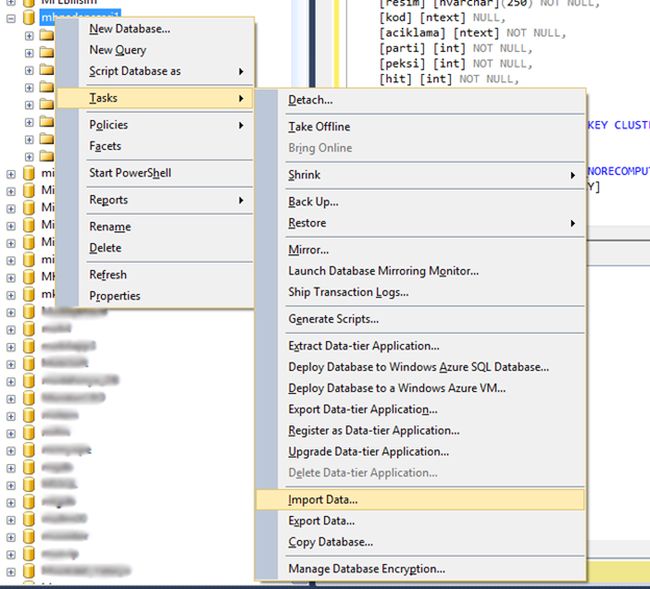Select Detach... in Tasks submenu
Viewport: 650px width, 589px height.
pos(420,100)
